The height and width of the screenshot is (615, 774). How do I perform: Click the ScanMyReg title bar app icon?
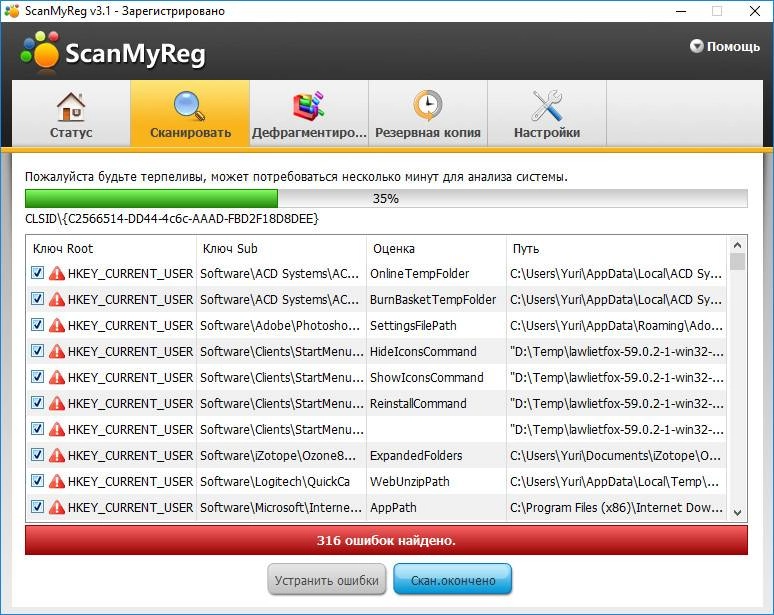tap(12, 11)
